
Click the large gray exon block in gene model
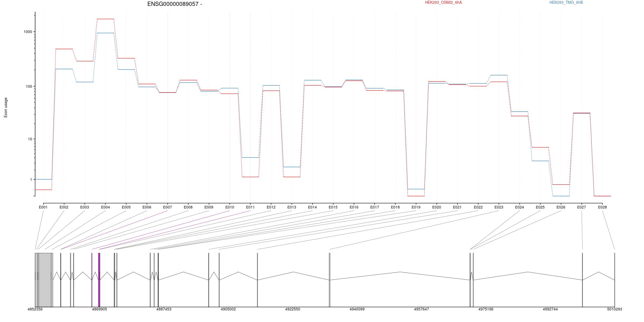[44, 280]
